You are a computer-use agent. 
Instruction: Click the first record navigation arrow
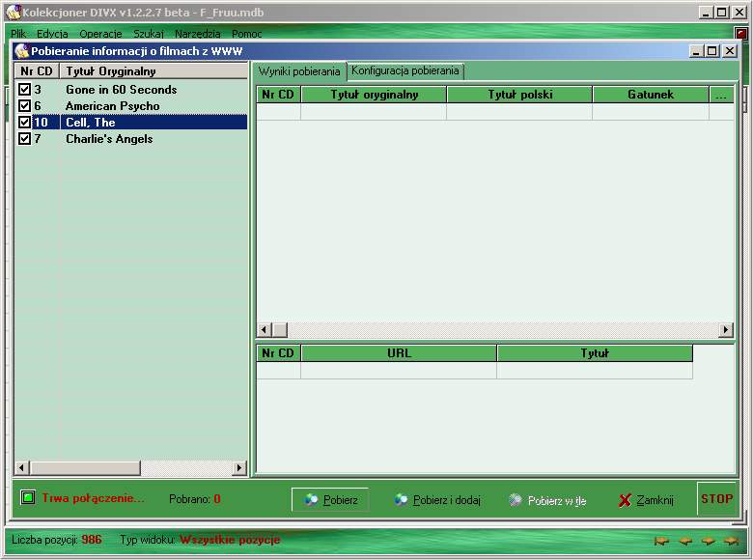pos(662,541)
